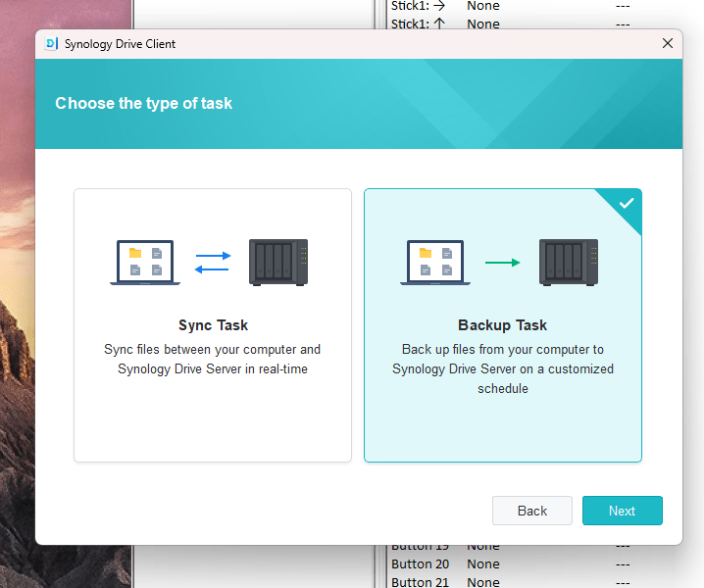704x588 pixels.
Task: Click "---" cell in Button 20 row
Action: (623, 564)
